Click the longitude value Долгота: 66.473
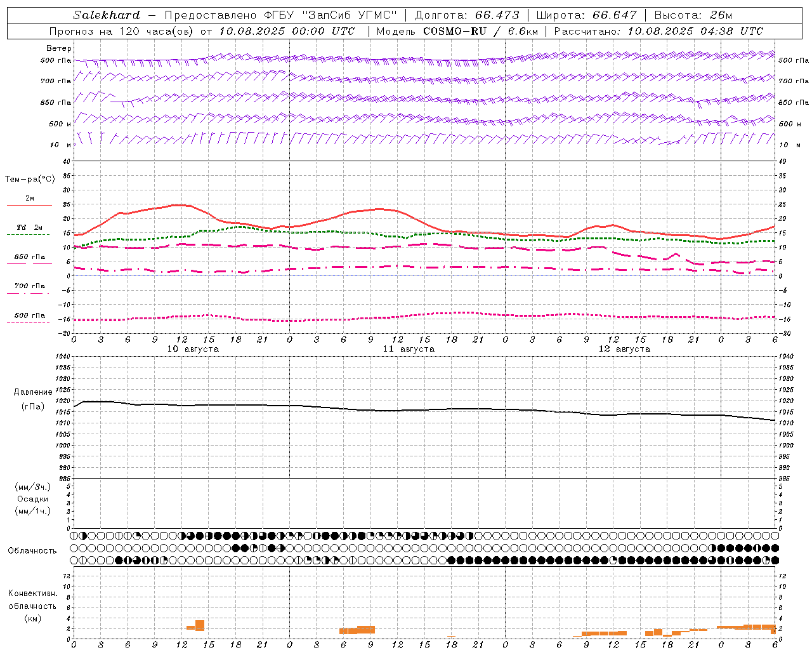The image size is (812, 650). coord(468,15)
